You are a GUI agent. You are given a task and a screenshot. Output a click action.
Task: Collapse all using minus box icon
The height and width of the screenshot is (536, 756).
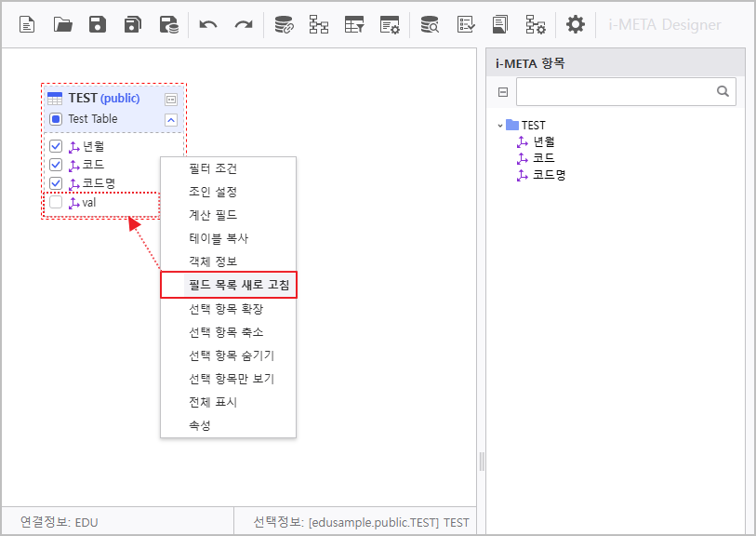[503, 92]
